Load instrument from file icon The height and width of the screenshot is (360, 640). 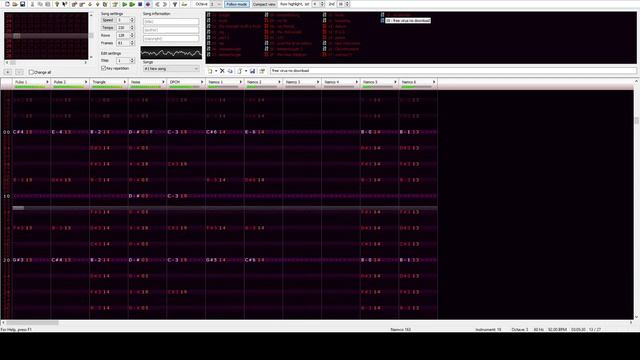pos(240,71)
